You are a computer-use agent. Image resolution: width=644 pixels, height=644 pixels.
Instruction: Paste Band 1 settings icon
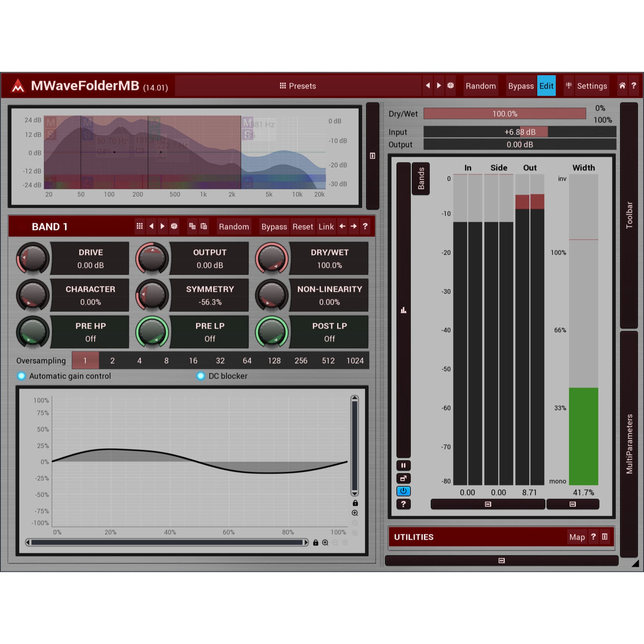click(x=204, y=226)
